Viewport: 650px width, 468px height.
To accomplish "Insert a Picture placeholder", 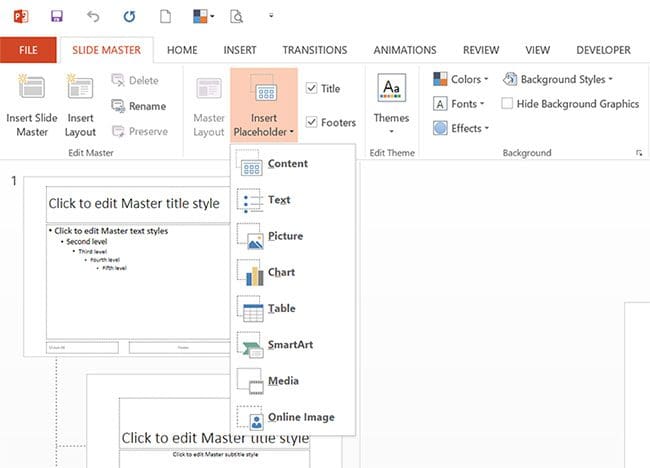I will pos(293,236).
